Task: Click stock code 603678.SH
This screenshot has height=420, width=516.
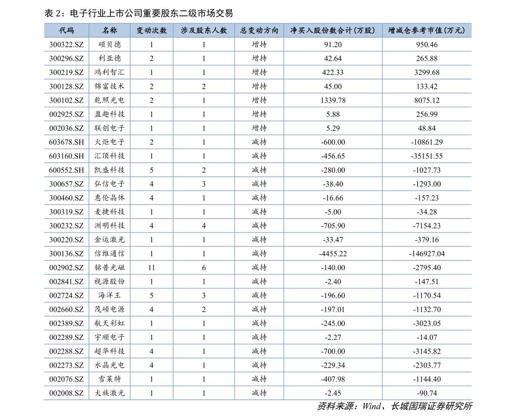Action: [x=66, y=142]
